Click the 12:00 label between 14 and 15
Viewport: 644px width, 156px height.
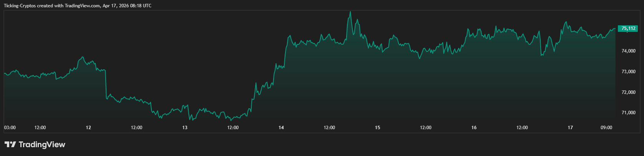point(329,128)
